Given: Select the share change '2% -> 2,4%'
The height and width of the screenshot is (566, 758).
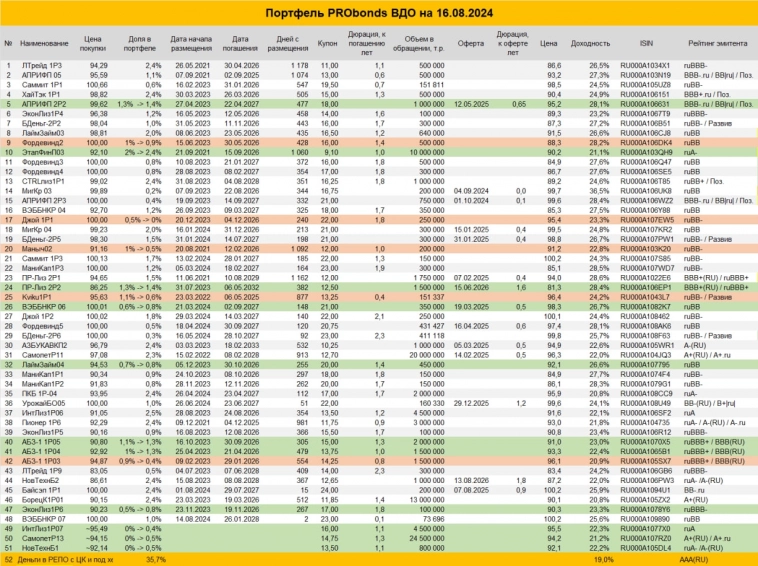Looking at the screenshot, I should pyautogui.click(x=143, y=153).
